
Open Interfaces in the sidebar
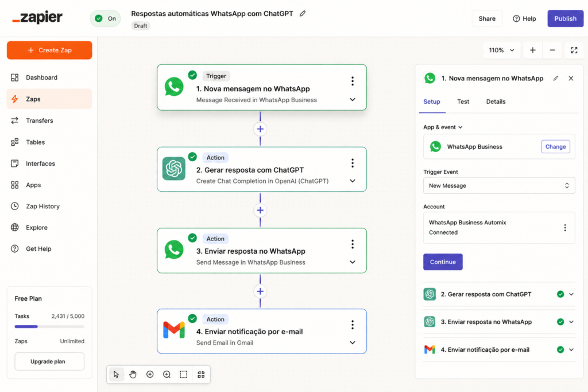[x=49, y=164]
